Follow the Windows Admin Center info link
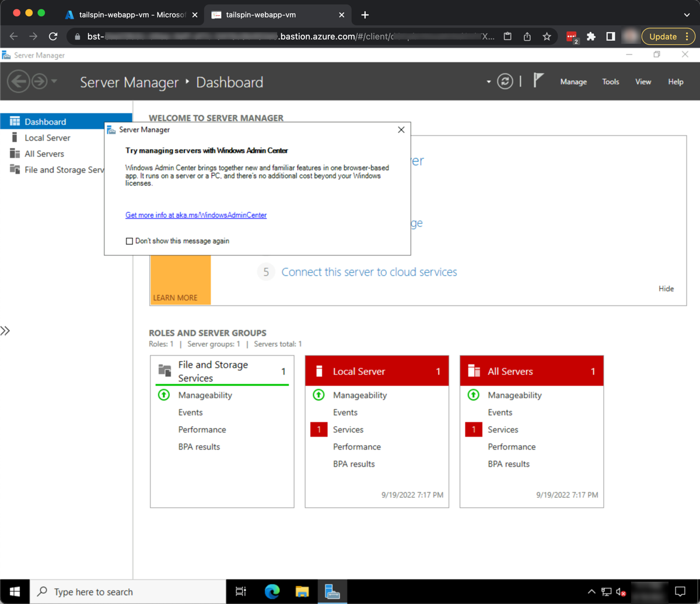This screenshot has width=700, height=604. click(196, 215)
